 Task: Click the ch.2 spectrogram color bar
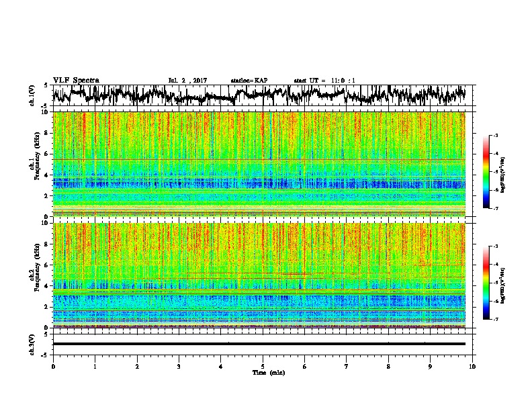tap(486, 283)
